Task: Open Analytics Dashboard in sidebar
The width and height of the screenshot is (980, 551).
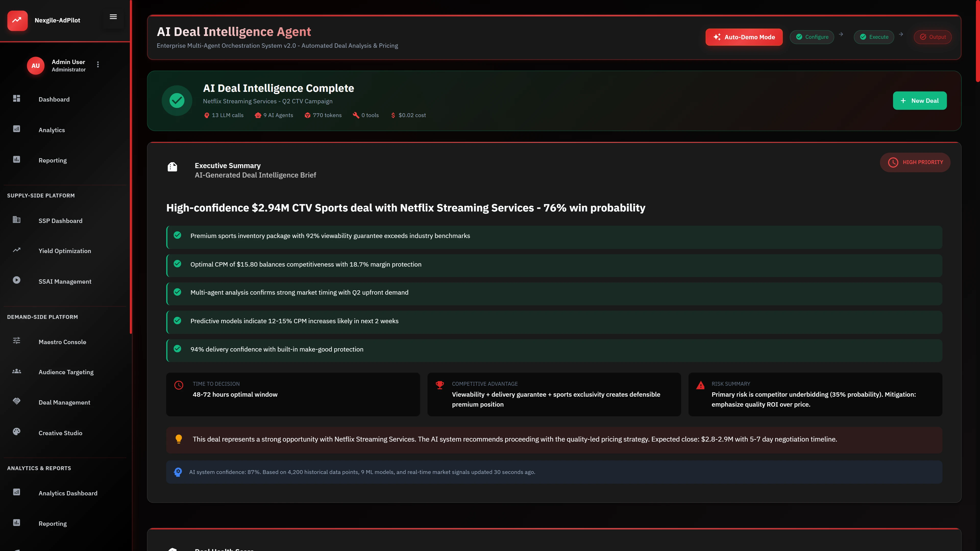Action: pyautogui.click(x=68, y=493)
